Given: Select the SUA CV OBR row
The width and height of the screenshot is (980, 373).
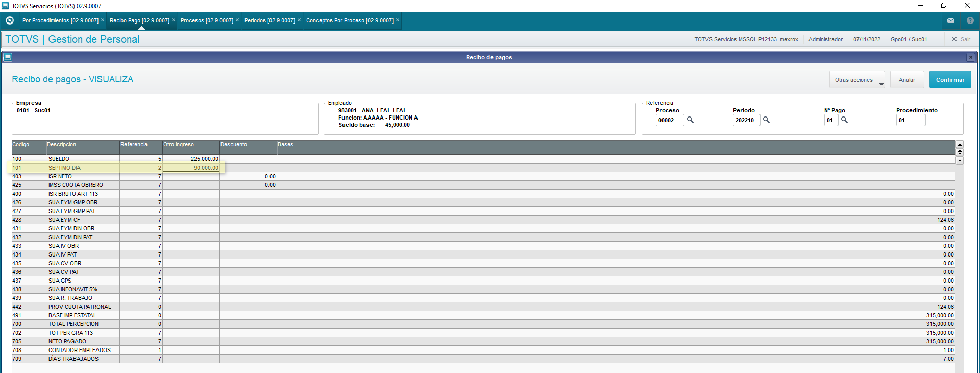Looking at the screenshot, I should coord(483,263).
